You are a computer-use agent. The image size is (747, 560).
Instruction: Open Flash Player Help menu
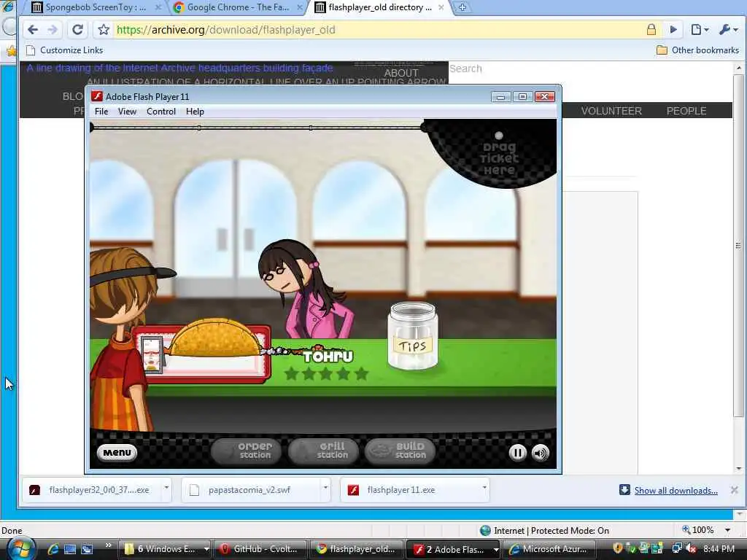coord(195,112)
